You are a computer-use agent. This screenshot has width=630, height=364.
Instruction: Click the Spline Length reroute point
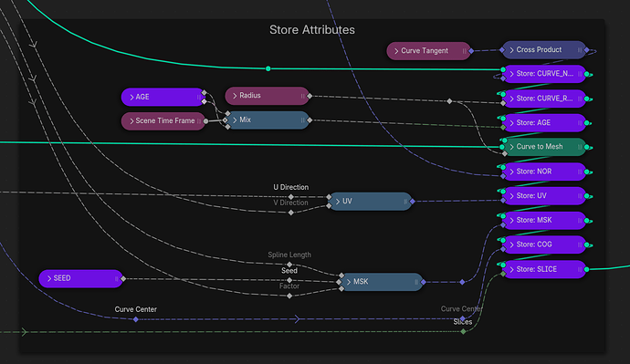[x=289, y=265]
